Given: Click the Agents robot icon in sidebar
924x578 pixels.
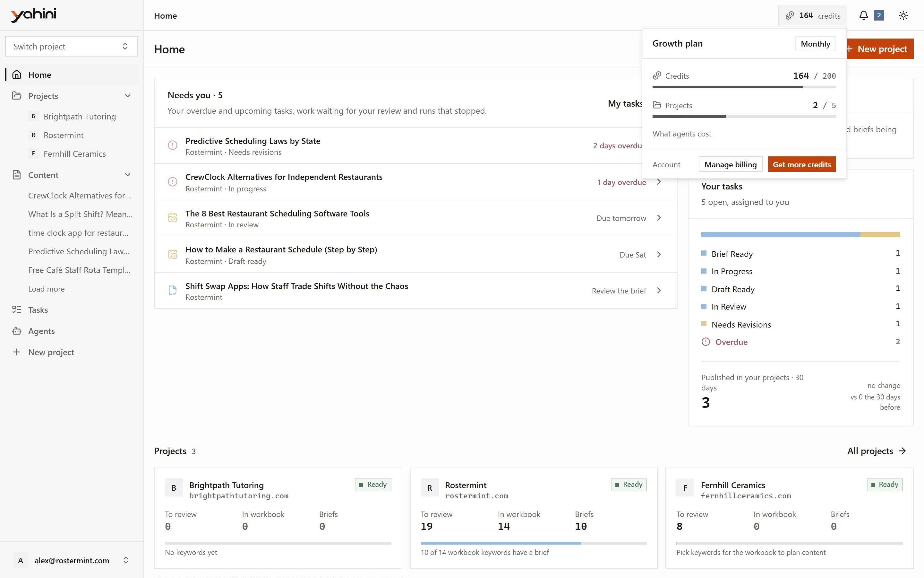Looking at the screenshot, I should pos(16,331).
